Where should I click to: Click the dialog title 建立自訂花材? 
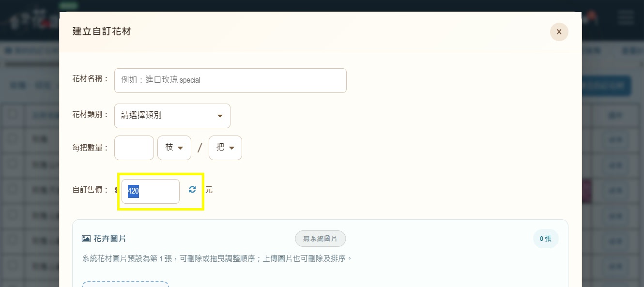coord(102,31)
